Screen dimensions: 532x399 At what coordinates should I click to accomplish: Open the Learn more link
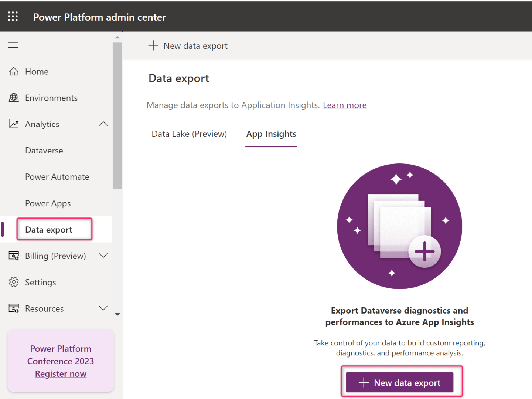tap(345, 105)
